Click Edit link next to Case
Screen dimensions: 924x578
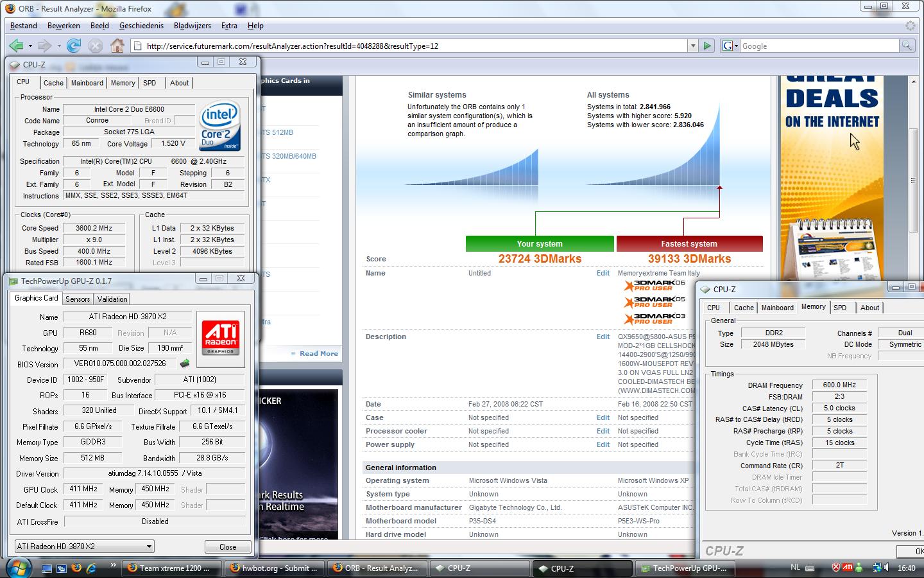[x=603, y=417]
